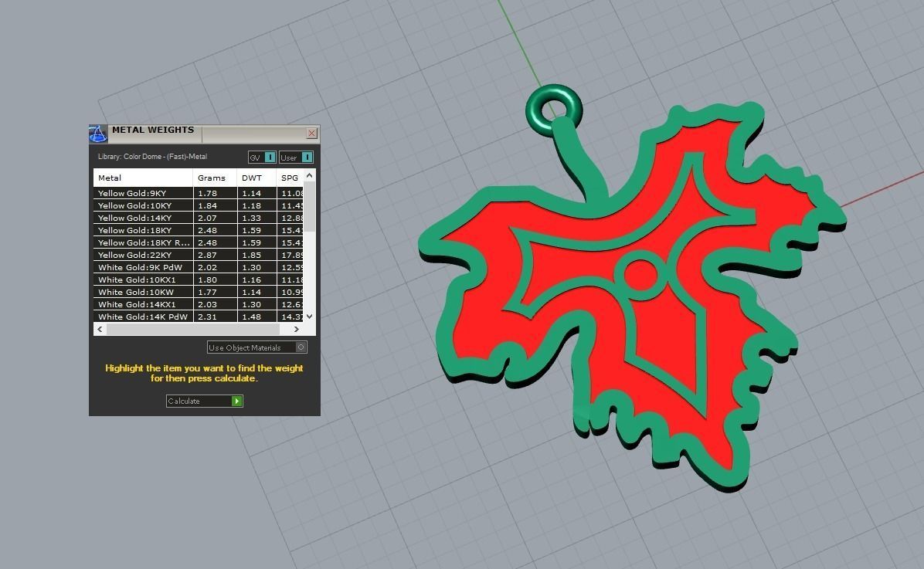Select the White Gold:9K PdW row
The image size is (924, 569).
[x=199, y=267]
